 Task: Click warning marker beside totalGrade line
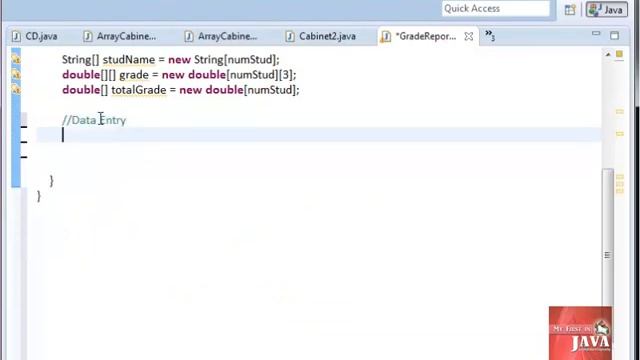point(16,90)
